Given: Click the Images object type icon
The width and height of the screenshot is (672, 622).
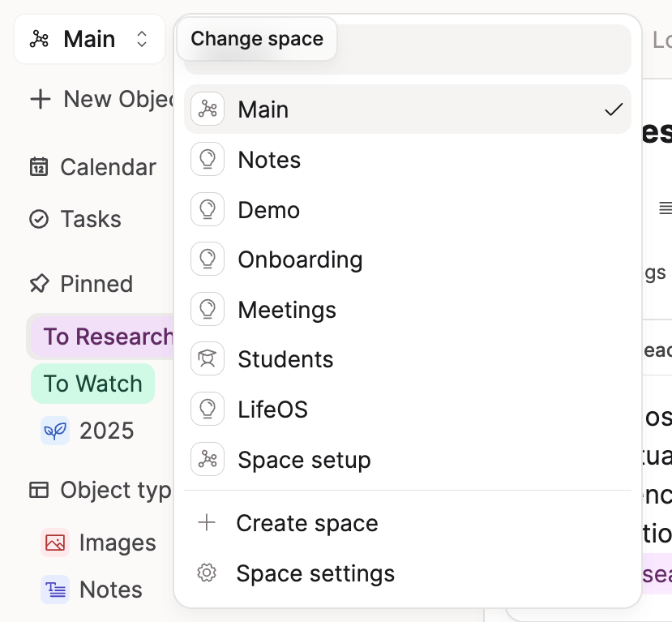Looking at the screenshot, I should pyautogui.click(x=55, y=543).
